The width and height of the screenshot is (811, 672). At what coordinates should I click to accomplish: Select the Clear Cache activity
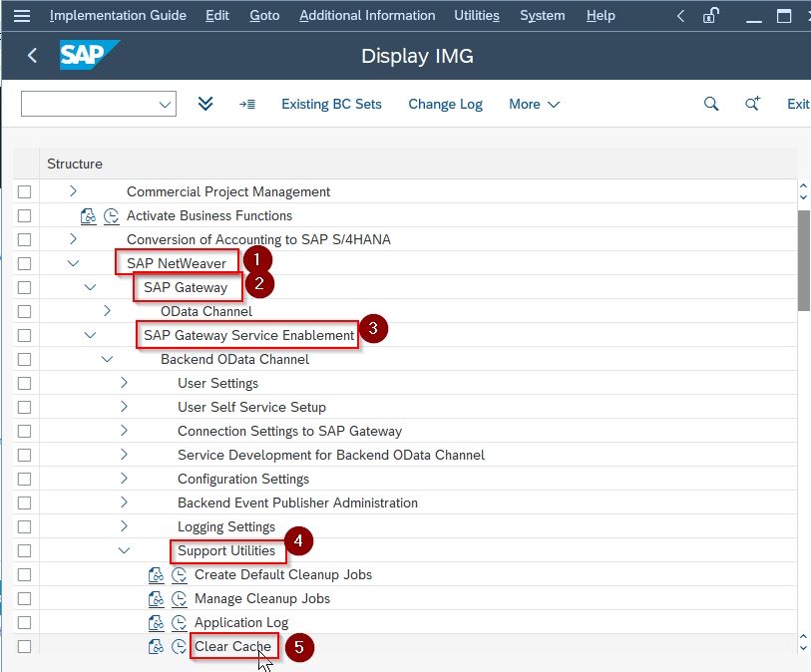point(232,647)
